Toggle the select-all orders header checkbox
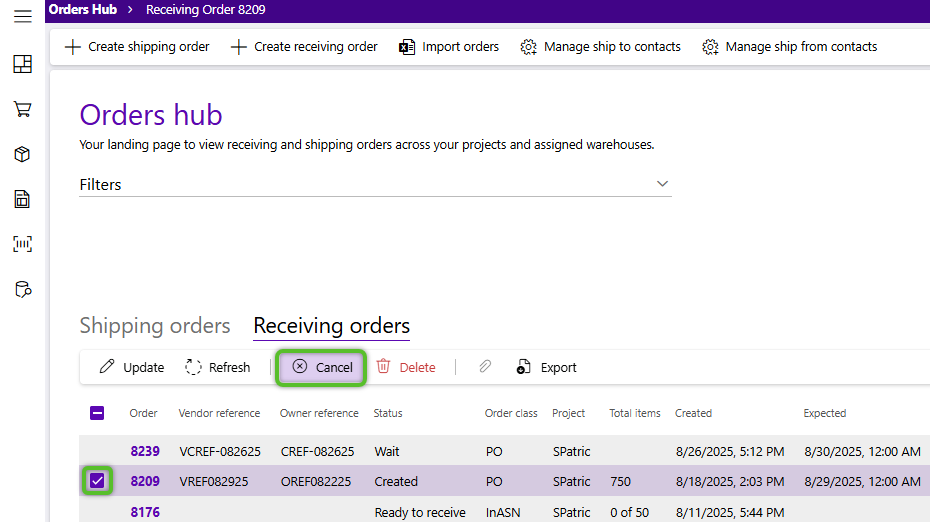 [x=97, y=413]
